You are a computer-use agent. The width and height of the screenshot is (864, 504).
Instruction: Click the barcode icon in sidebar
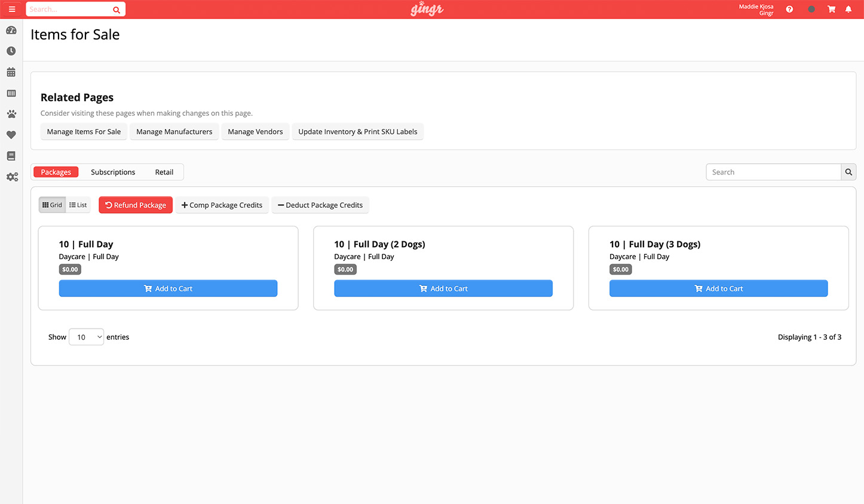click(x=11, y=93)
